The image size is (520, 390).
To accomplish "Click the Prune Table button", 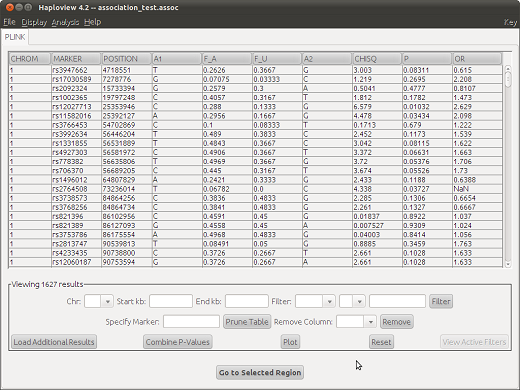I will [247, 322].
